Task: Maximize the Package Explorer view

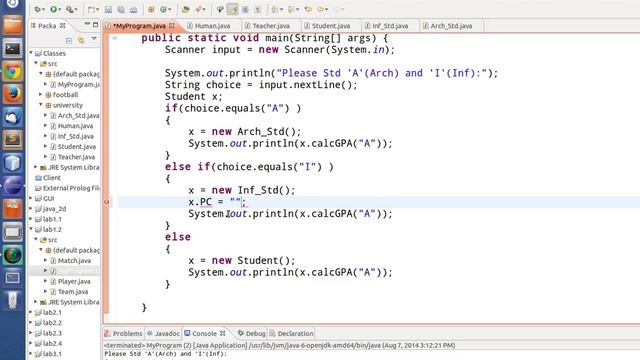Action: 96,24
